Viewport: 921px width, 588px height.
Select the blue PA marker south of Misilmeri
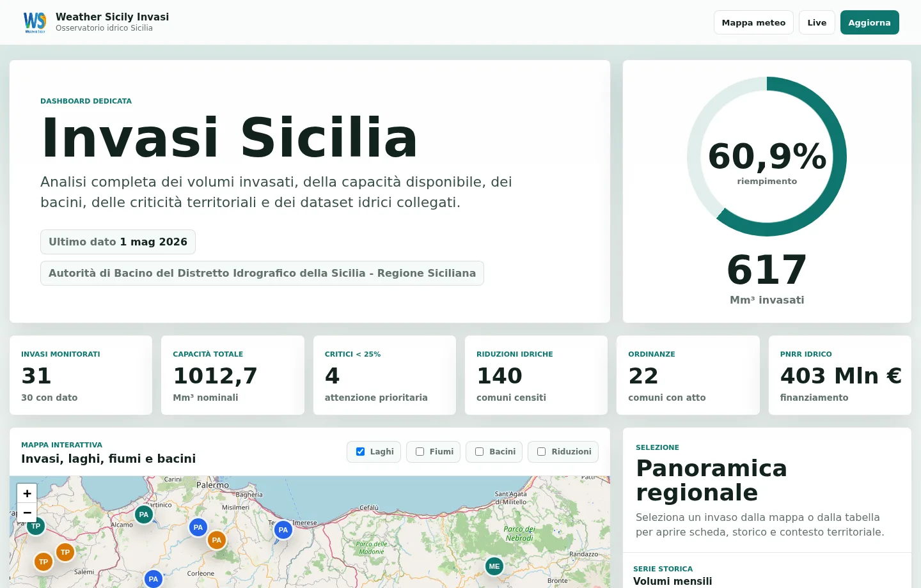pos(198,527)
